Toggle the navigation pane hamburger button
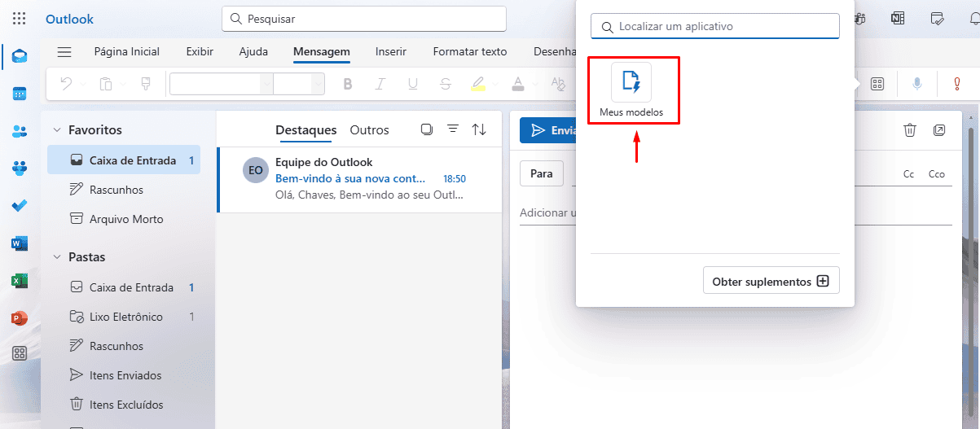This screenshot has width=980, height=429. pyautogui.click(x=64, y=51)
